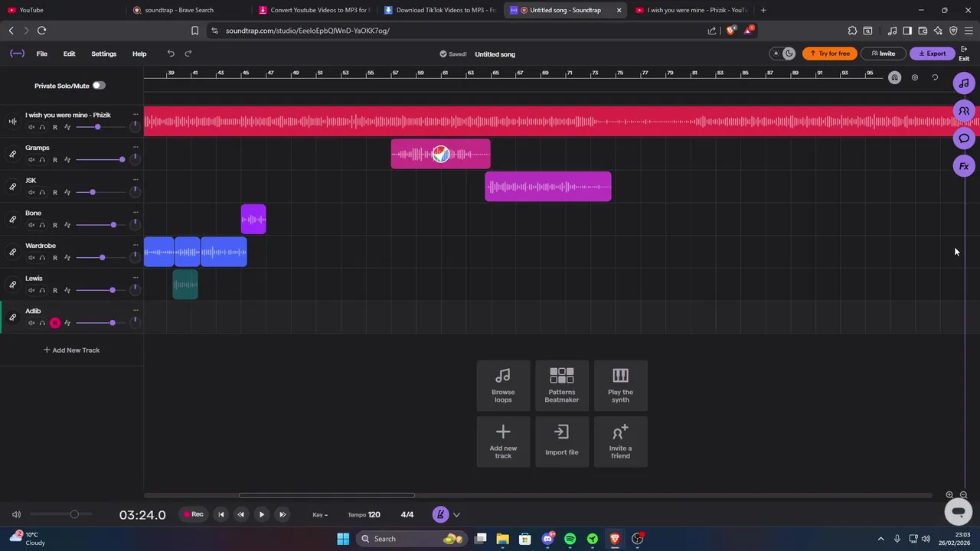980x551 pixels.
Task: Open more options for Phizik track
Action: coord(136,114)
